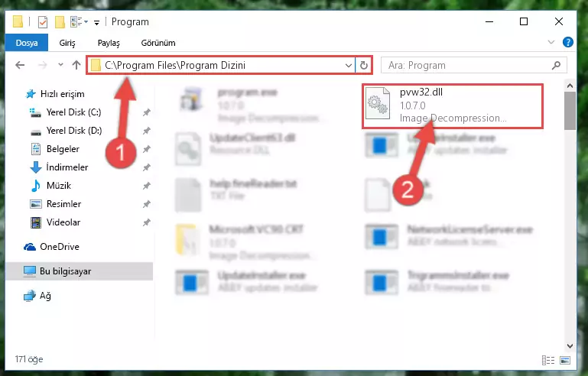This screenshot has height=376, width=588.
Task: Open the Görünüm ribbon tab
Action: click(158, 43)
